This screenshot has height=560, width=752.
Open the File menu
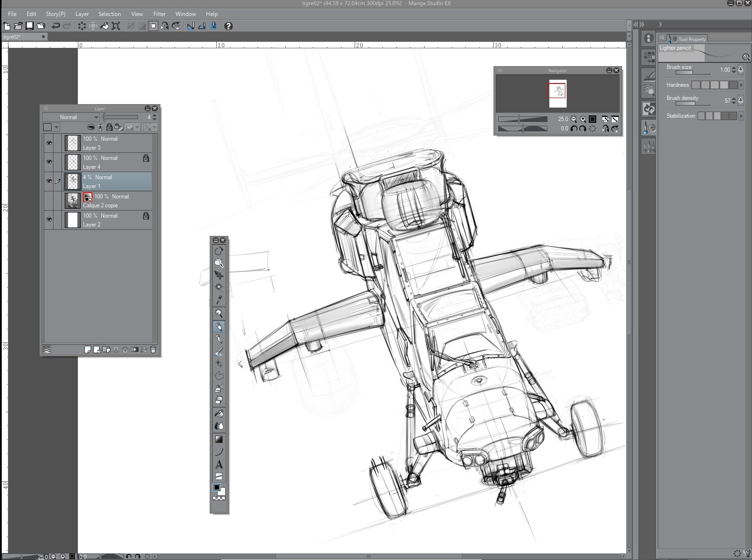coord(12,14)
